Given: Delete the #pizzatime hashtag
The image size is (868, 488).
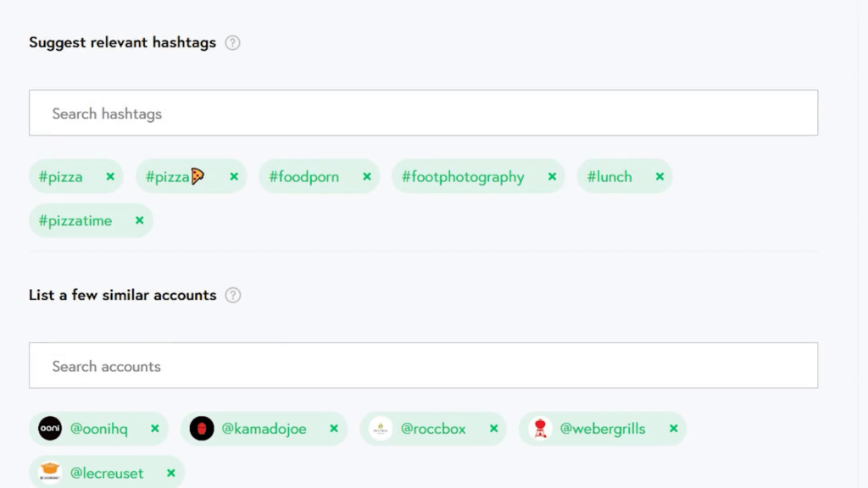Looking at the screenshot, I should 140,221.
